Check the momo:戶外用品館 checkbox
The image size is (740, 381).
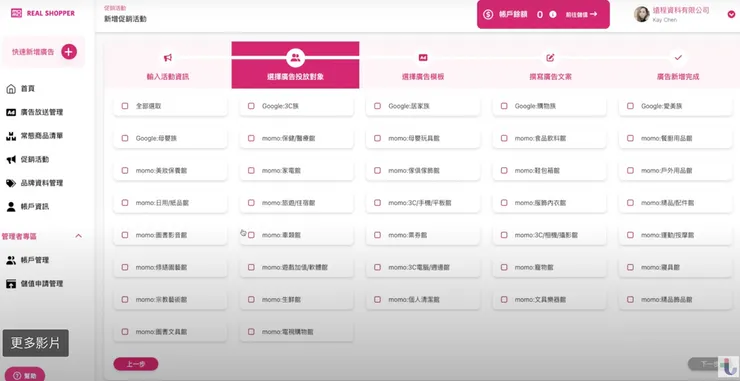[630, 170]
